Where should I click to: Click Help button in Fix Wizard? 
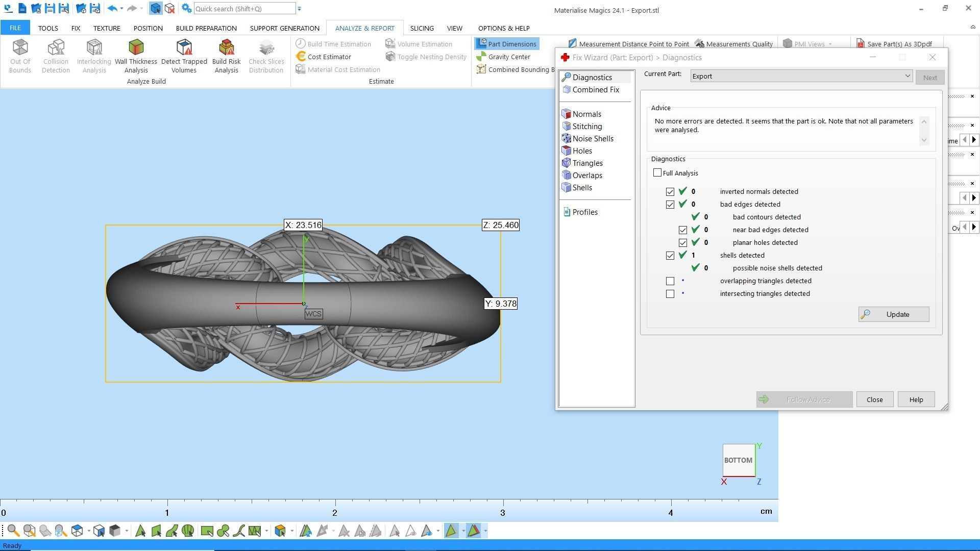[916, 399]
